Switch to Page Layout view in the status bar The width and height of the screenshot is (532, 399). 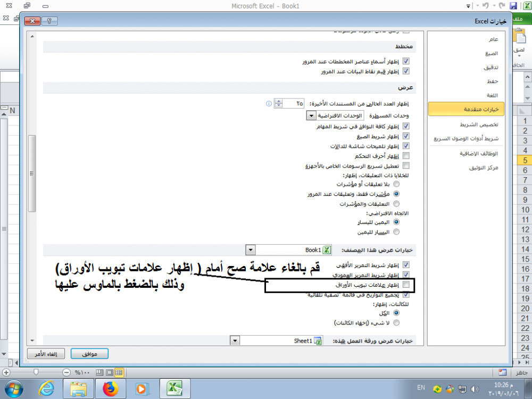pos(109,372)
